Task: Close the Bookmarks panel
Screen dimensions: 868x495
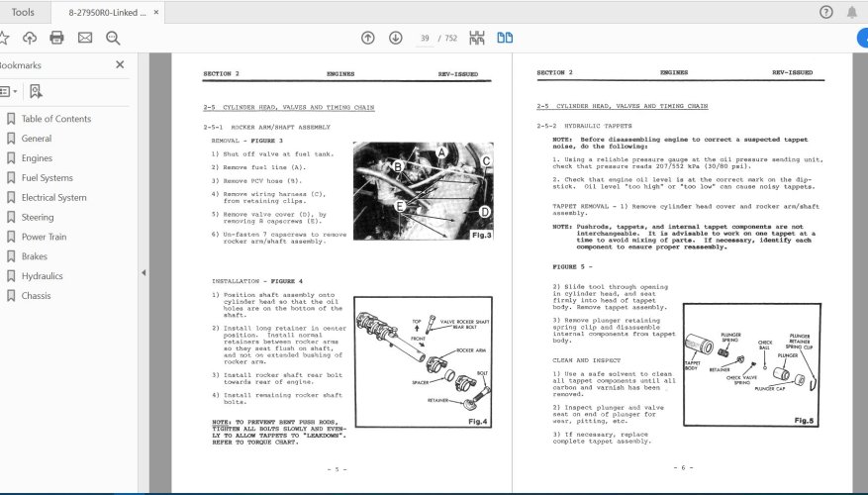Action: coord(120,64)
